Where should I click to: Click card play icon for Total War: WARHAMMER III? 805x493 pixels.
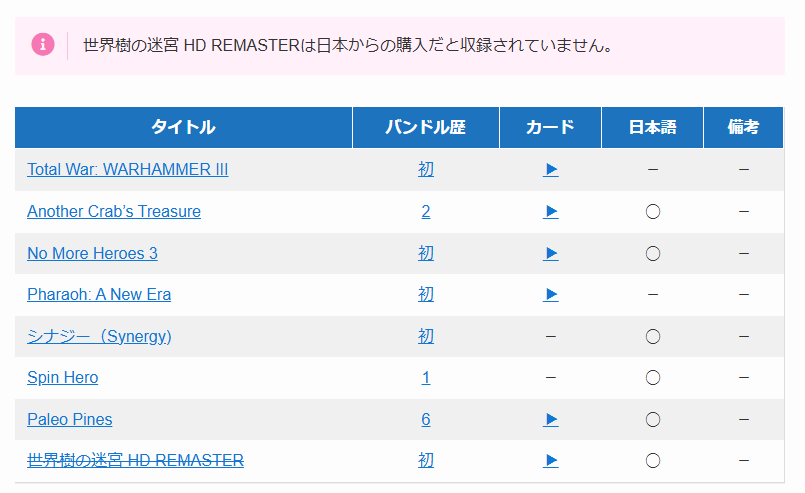click(551, 170)
